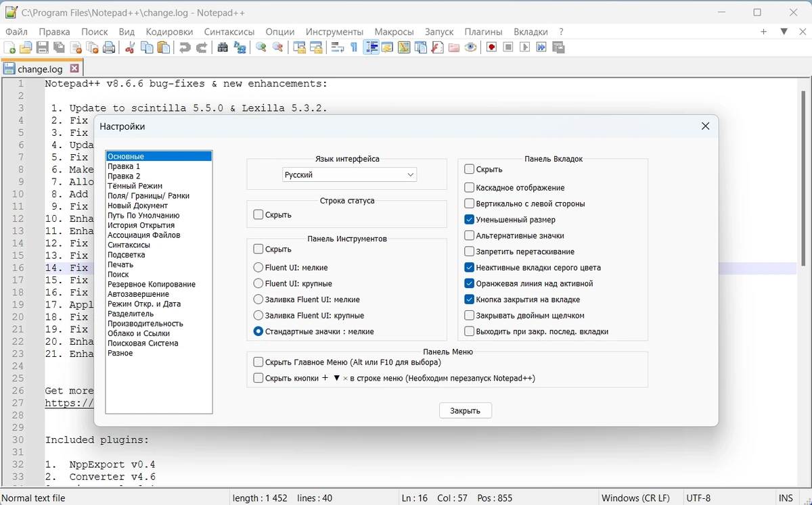Click the Save All toolbar icon

pyautogui.click(x=59, y=47)
